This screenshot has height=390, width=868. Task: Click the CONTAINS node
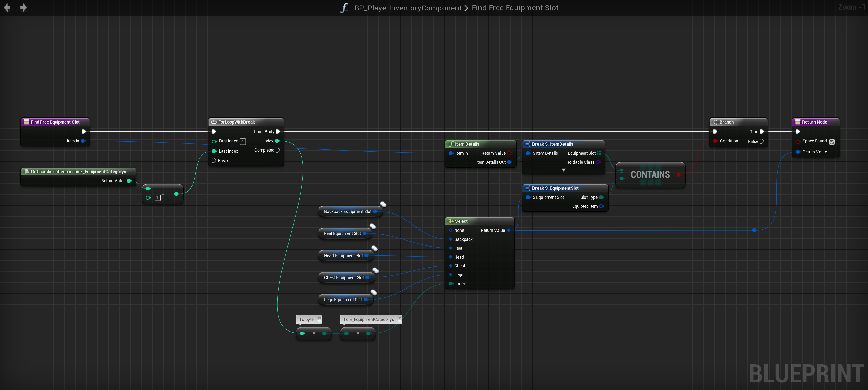(x=650, y=174)
